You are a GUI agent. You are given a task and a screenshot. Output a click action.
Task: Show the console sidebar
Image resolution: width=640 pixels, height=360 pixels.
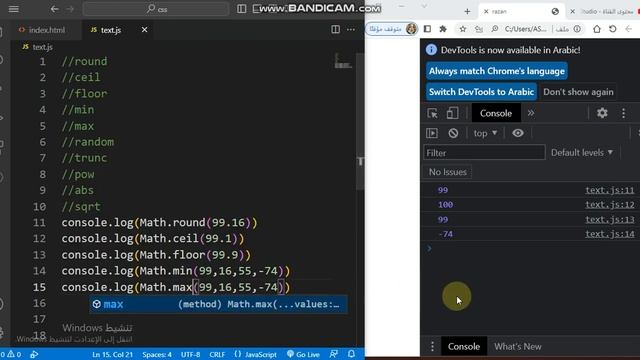432,133
